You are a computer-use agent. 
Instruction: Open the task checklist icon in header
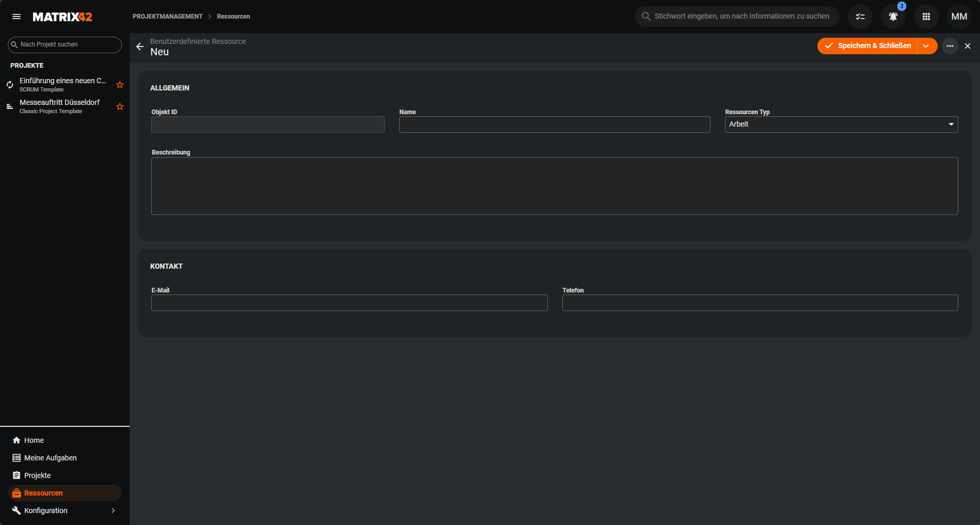(x=860, y=17)
